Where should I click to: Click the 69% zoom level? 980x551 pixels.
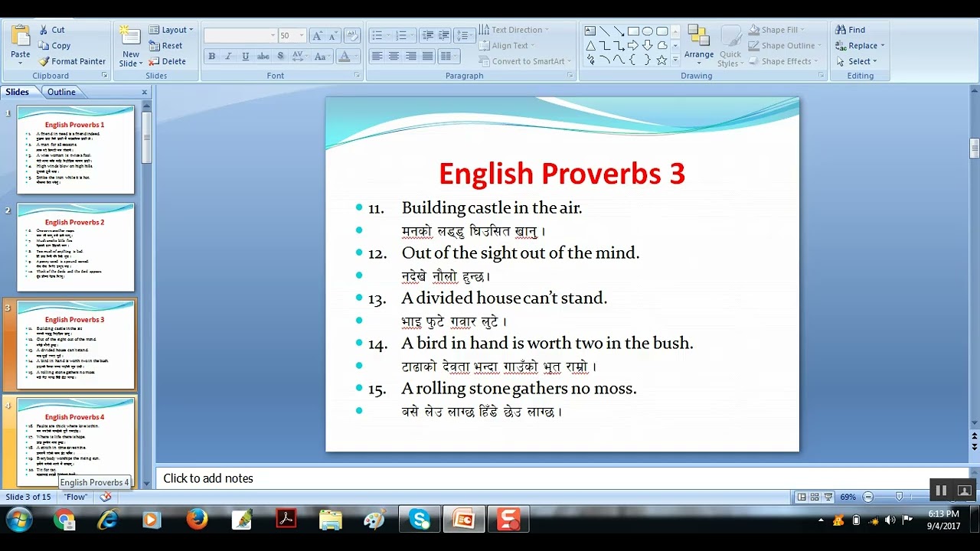848,497
